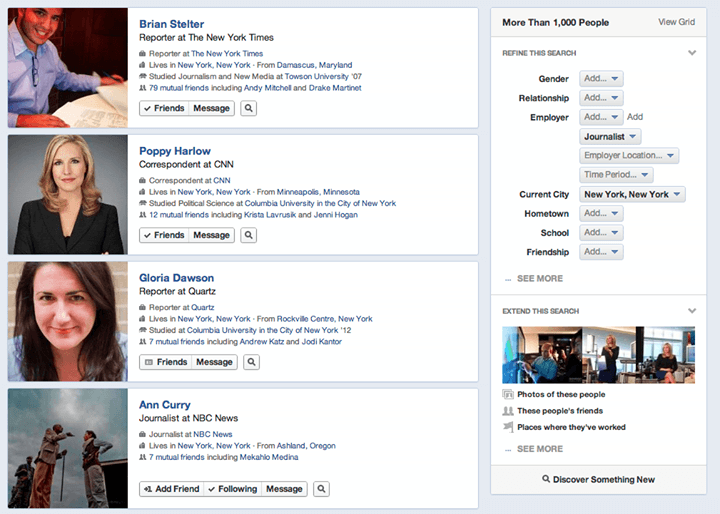Collapse the Refine This Search section
This screenshot has height=514, width=720.
tap(692, 53)
